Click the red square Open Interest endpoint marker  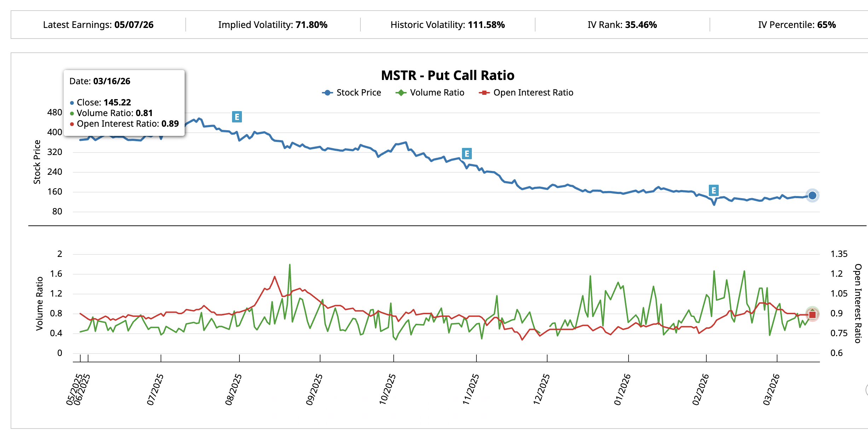tap(812, 315)
